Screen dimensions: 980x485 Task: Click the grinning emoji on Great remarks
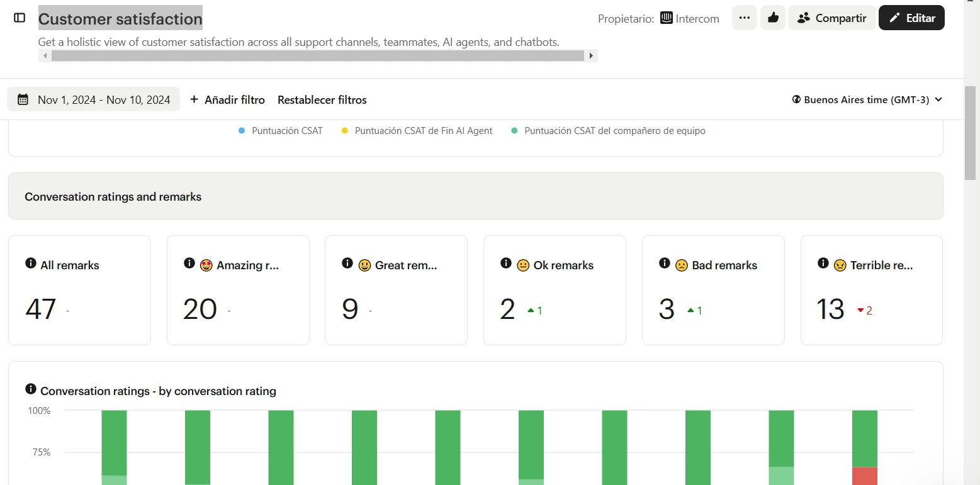[364, 265]
